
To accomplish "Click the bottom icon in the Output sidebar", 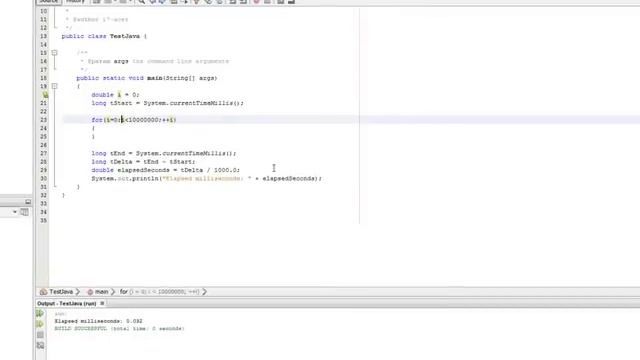I will click(40, 346).
